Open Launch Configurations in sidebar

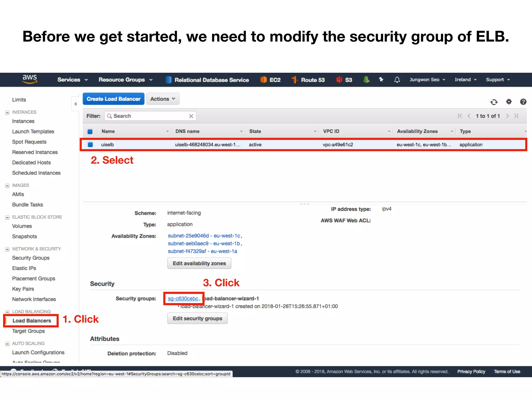coord(38,353)
